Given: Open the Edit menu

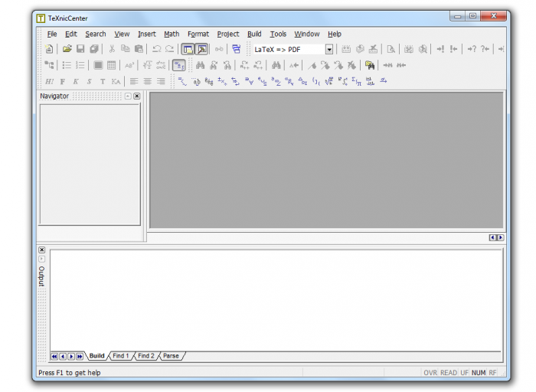Looking at the screenshot, I should [x=71, y=34].
